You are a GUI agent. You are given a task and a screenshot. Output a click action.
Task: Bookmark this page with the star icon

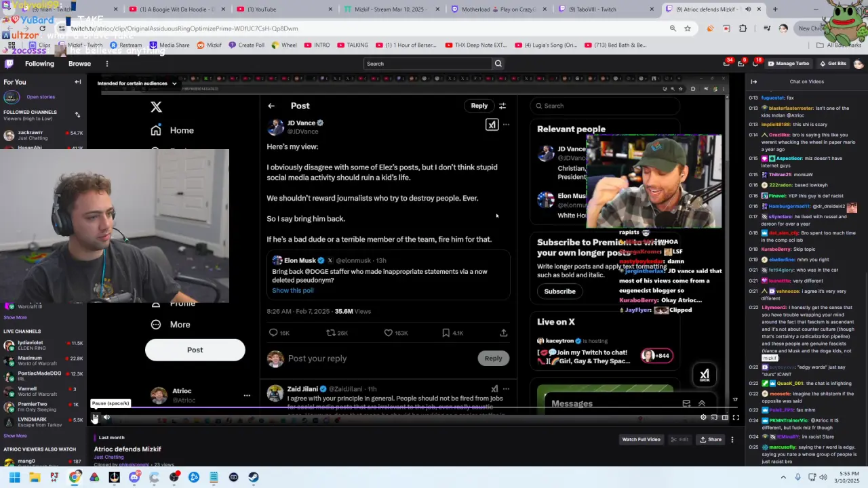pos(688,28)
